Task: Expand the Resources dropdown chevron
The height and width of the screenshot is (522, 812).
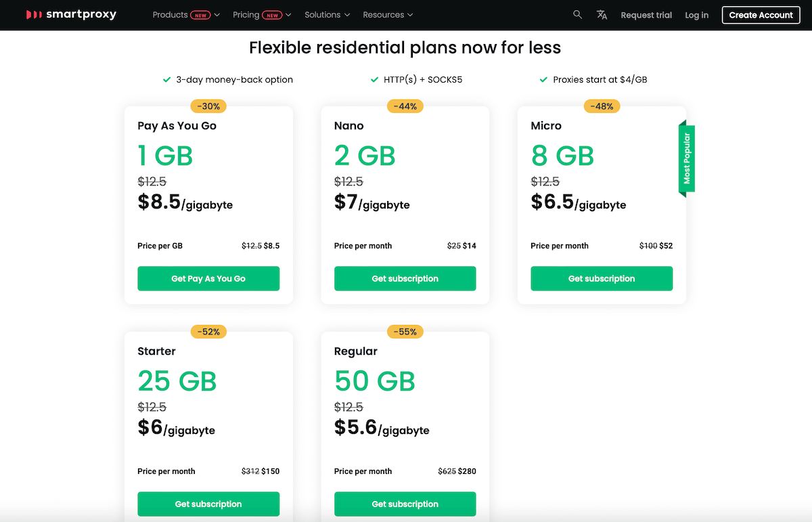Action: pyautogui.click(x=410, y=15)
